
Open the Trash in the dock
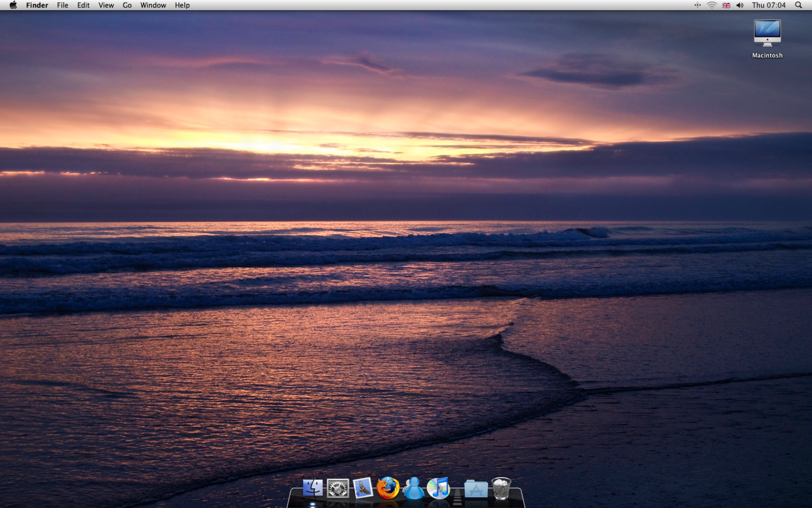point(501,488)
